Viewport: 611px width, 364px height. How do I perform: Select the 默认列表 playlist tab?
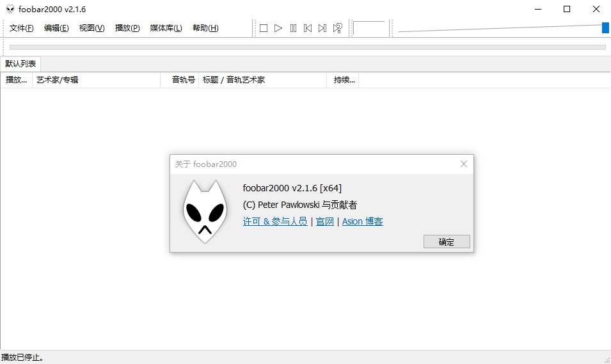point(20,63)
